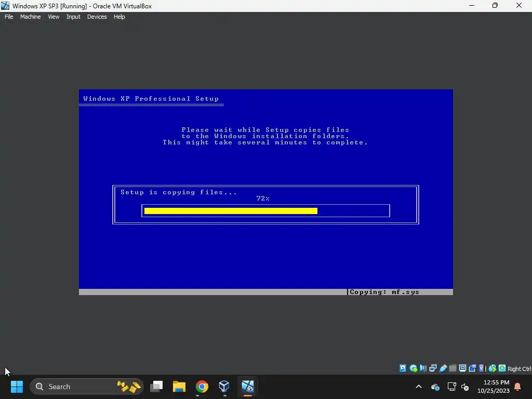Click the gray shared folders status icon
Screen dimensions: 532x399
[x=453, y=368]
